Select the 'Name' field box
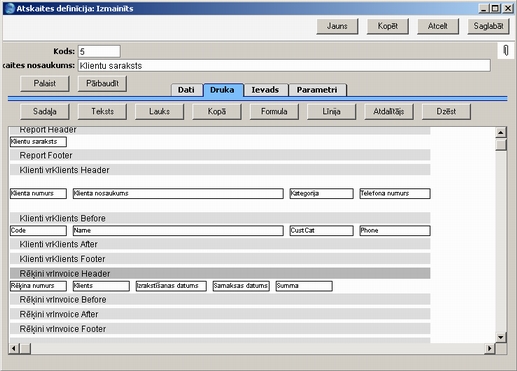The width and height of the screenshot is (517, 371). [x=178, y=230]
